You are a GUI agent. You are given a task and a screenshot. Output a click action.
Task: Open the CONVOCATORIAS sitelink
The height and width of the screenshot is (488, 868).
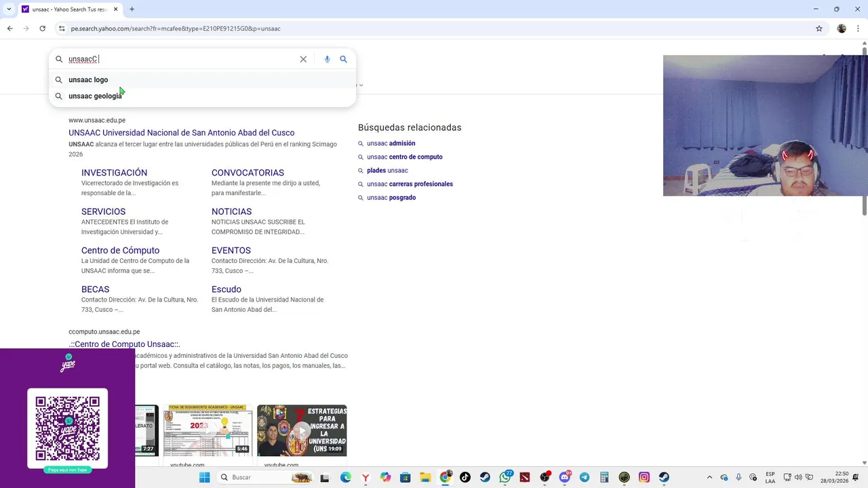pyautogui.click(x=248, y=173)
